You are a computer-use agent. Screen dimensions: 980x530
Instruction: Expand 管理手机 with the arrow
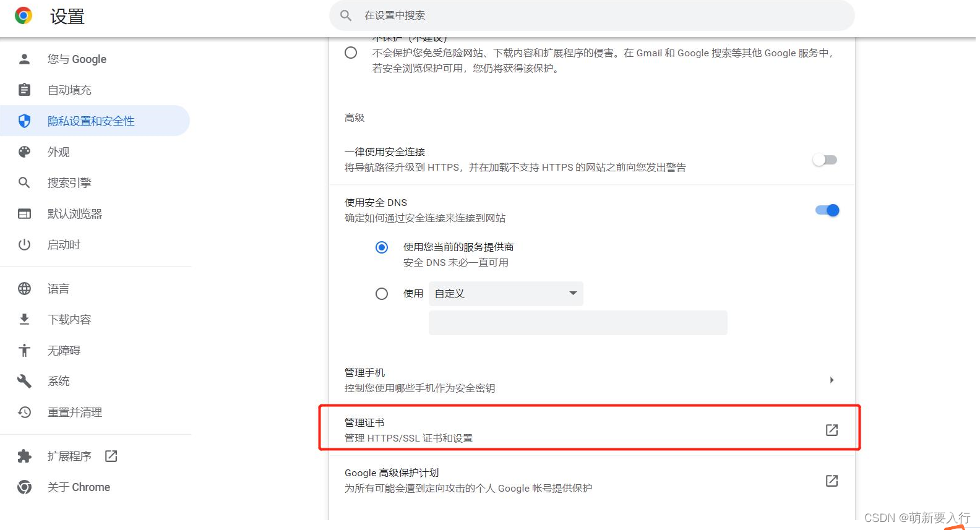[x=832, y=380]
